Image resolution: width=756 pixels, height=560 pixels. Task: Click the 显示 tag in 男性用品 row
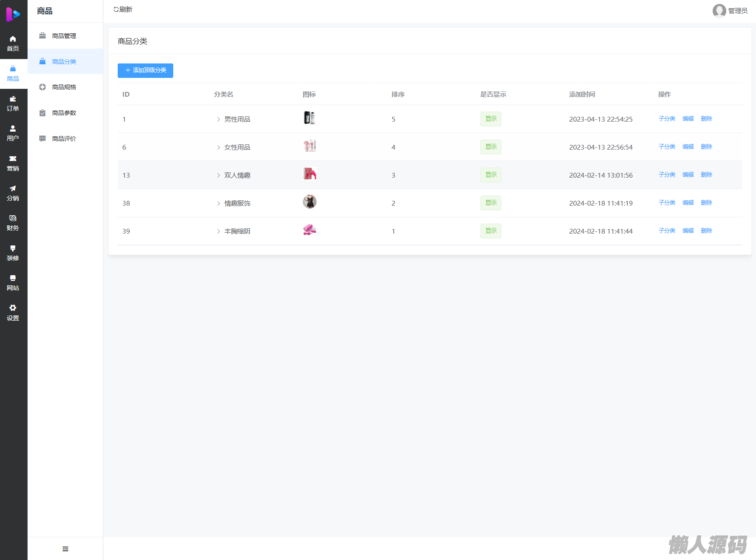491,119
